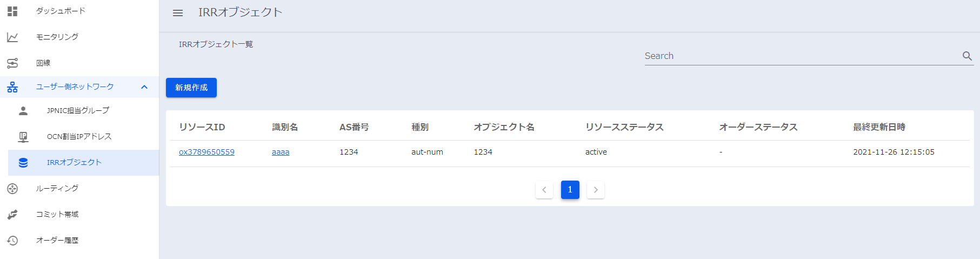Click the commit bandwidth (コミット帯域) icon
The image size is (980, 259).
(12, 215)
